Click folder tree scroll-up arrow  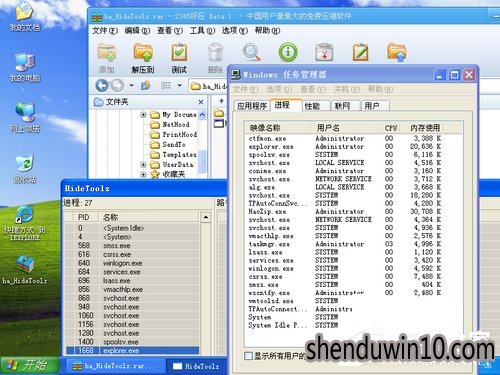click(x=202, y=115)
